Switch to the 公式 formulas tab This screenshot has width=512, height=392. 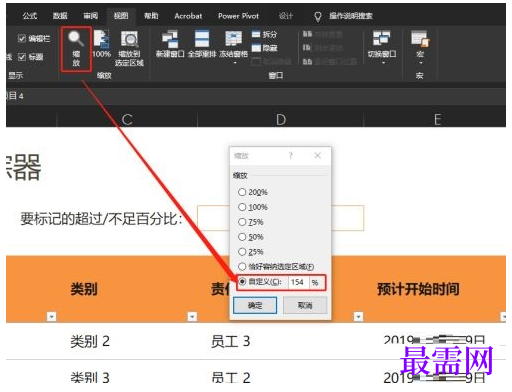coord(30,16)
